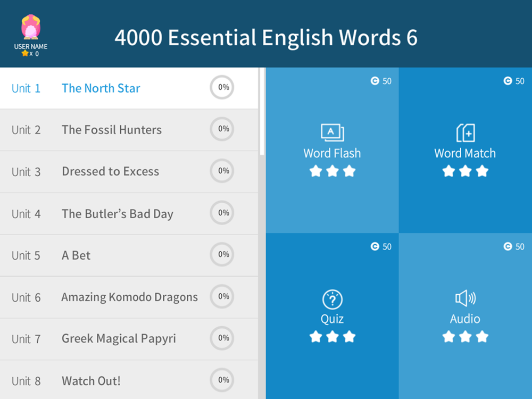This screenshot has height=399, width=532.
Task: Select Unit 8 Watch Out!
Action: (x=91, y=381)
